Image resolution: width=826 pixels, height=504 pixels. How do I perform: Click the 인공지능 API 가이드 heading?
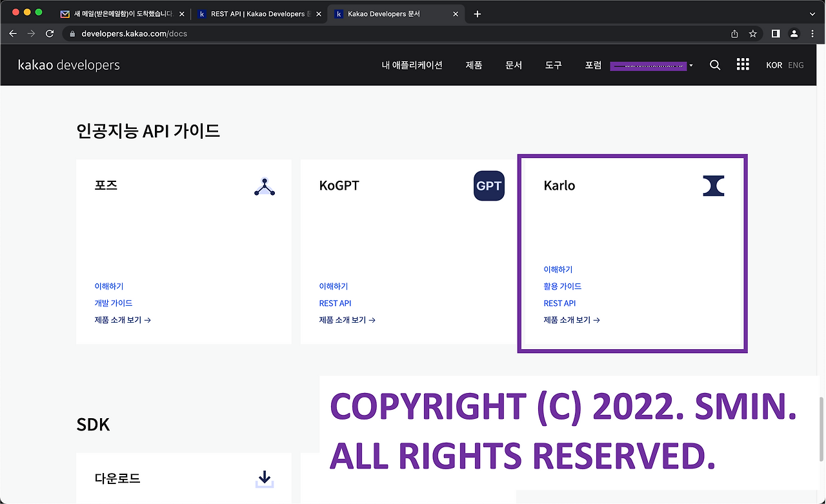coord(148,131)
